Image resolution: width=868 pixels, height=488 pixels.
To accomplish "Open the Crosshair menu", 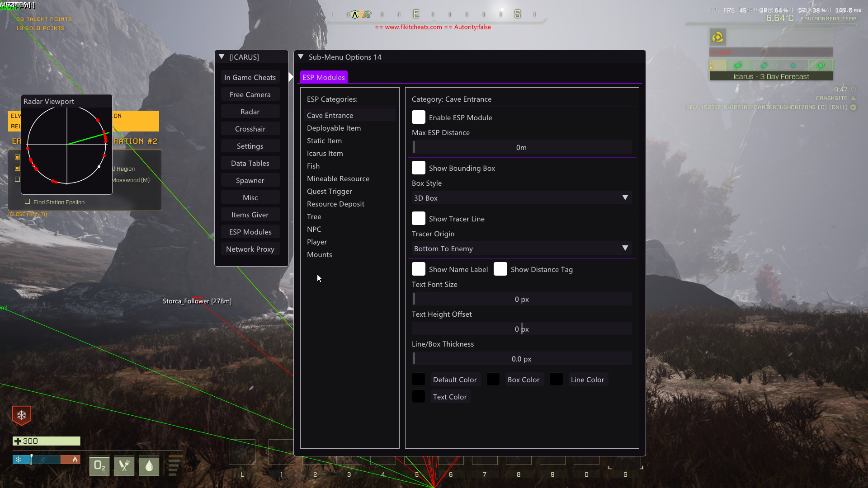I will tap(250, 129).
